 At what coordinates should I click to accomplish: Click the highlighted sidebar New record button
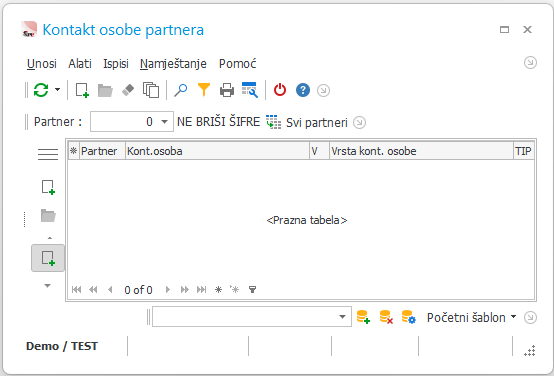(48, 258)
